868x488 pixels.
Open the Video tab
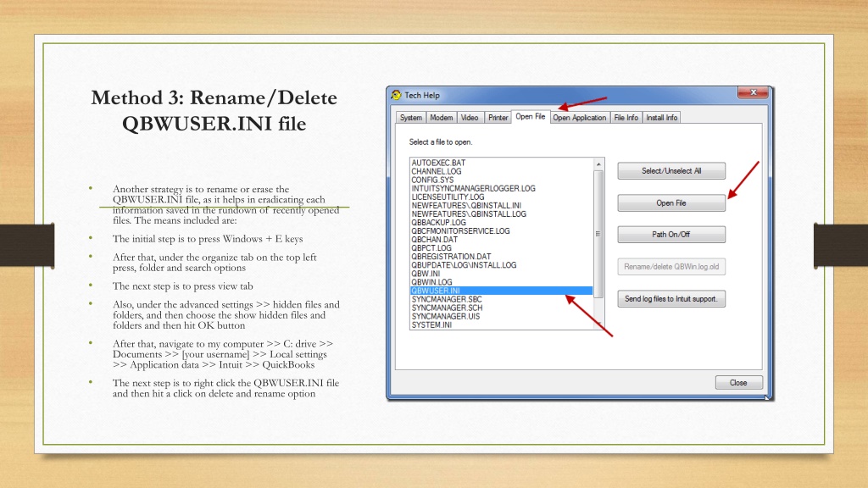470,117
